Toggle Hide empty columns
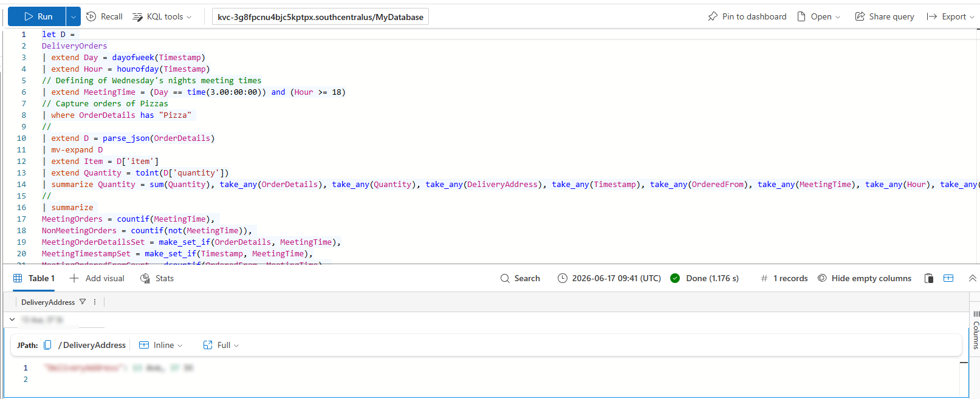Image resolution: width=980 pixels, height=399 pixels. click(865, 278)
